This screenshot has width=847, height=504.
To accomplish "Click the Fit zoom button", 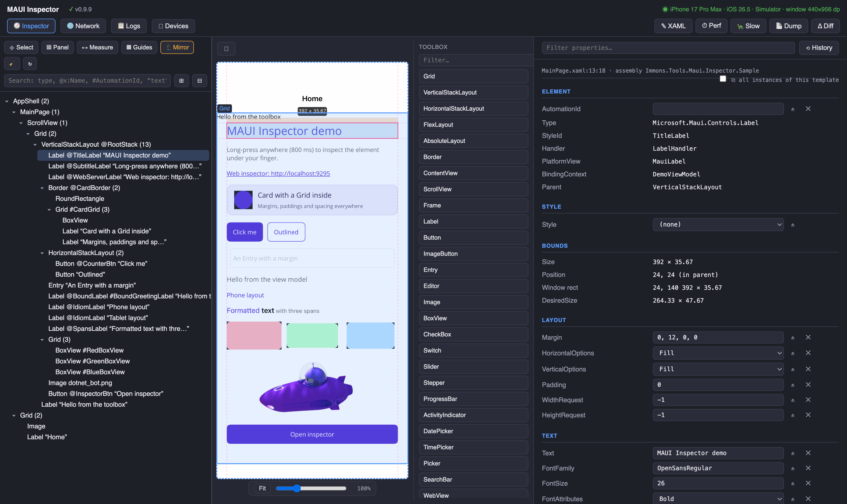I will click(x=262, y=488).
